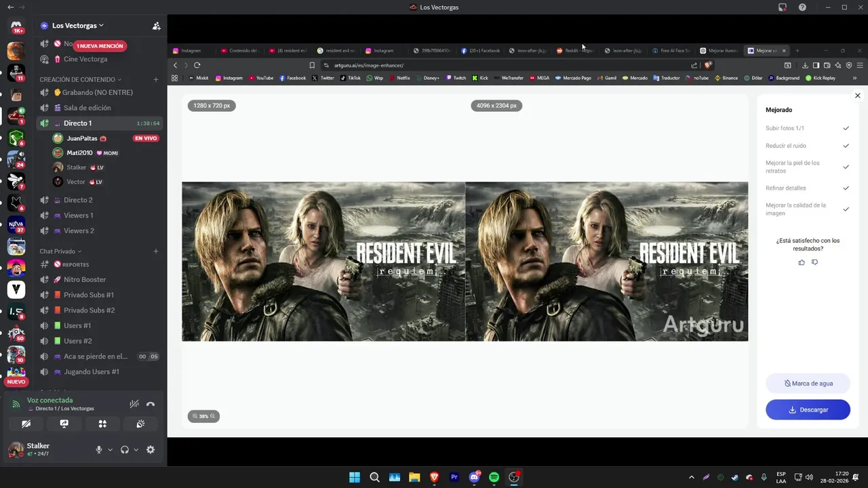Share your screen in Discord

[64, 424]
